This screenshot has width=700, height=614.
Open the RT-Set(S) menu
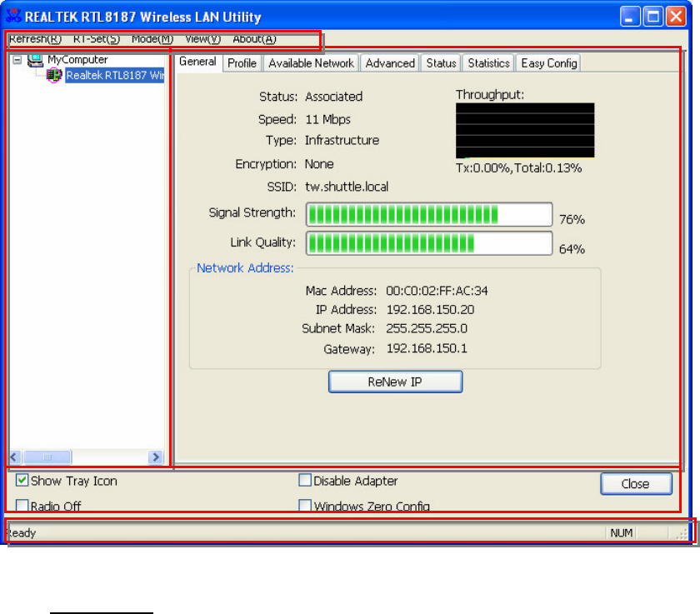(97, 39)
